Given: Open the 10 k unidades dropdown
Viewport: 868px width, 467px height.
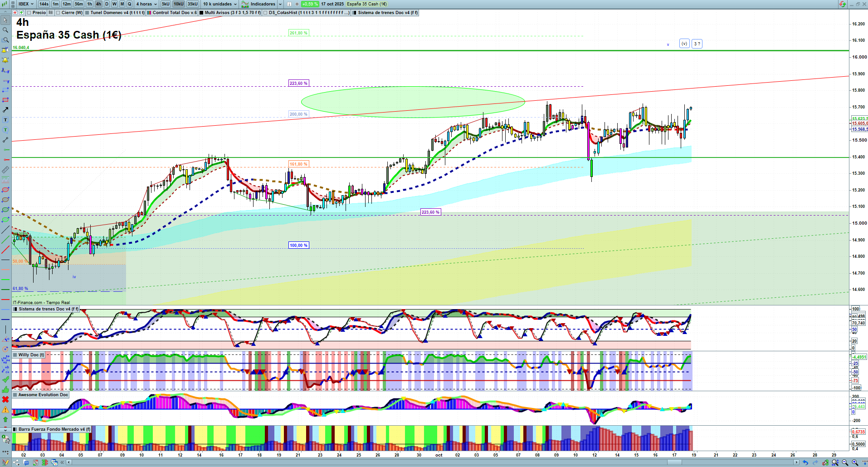Looking at the screenshot, I should pyautogui.click(x=220, y=4).
